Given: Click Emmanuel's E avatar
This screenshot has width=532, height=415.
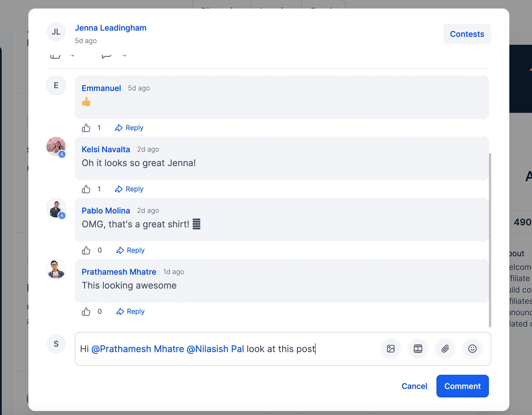Looking at the screenshot, I should click(x=56, y=85).
